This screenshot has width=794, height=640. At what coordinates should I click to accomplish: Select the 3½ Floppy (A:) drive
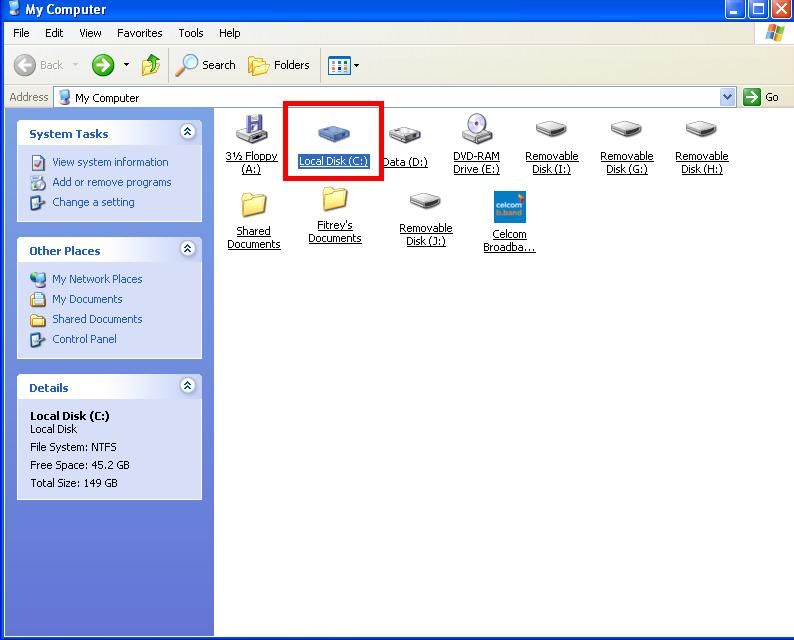pos(252,130)
